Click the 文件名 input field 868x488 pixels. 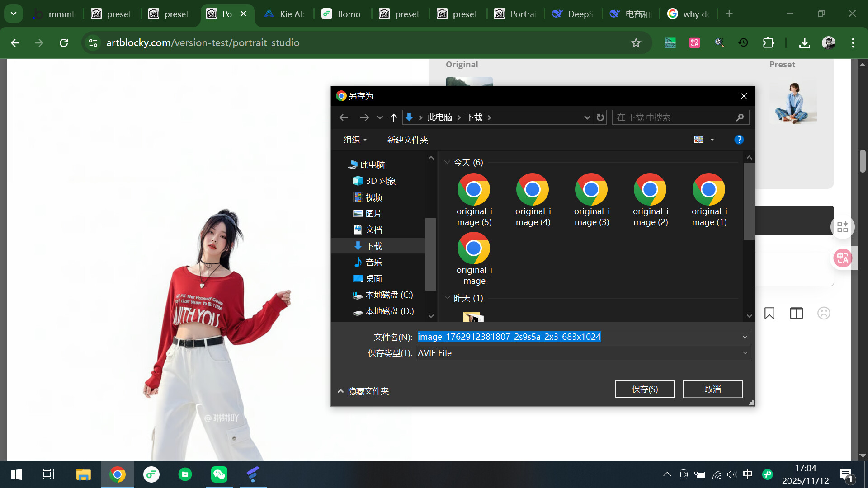(579, 337)
